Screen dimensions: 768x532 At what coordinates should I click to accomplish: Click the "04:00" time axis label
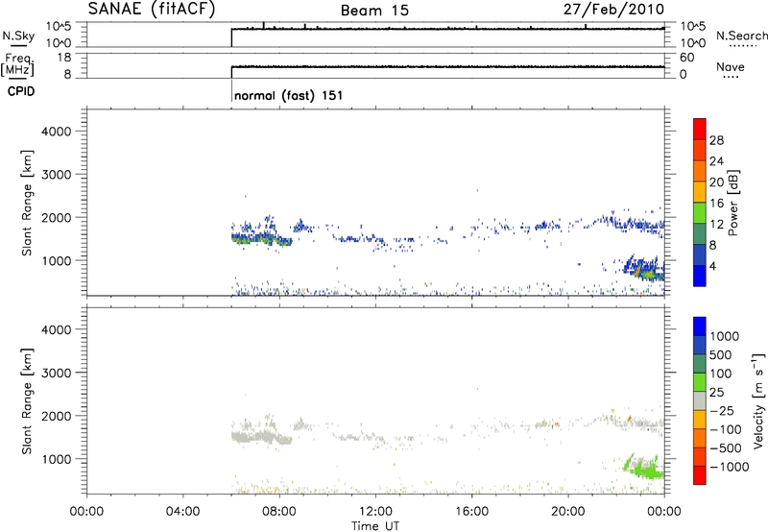(x=182, y=512)
